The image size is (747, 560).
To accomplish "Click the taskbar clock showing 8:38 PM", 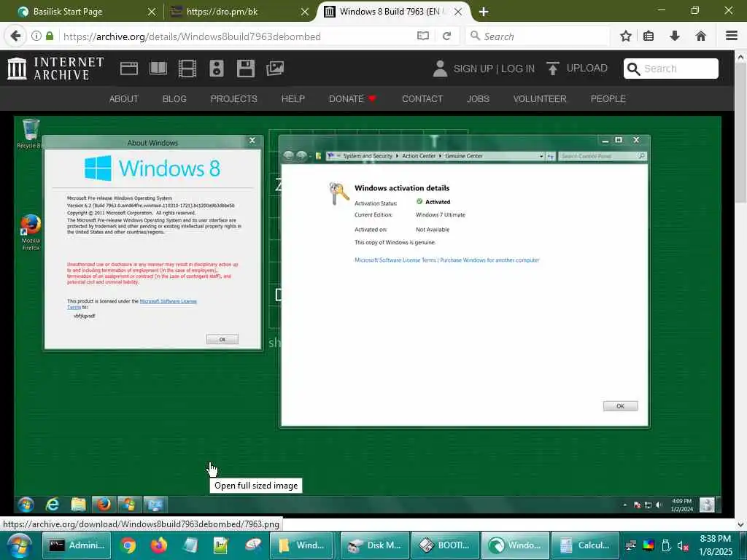I will point(715,545).
